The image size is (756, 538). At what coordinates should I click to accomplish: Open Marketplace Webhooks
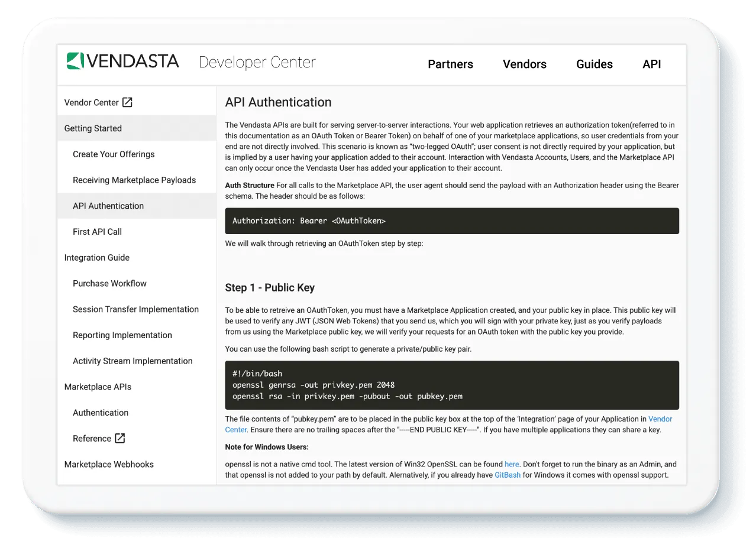tap(108, 464)
